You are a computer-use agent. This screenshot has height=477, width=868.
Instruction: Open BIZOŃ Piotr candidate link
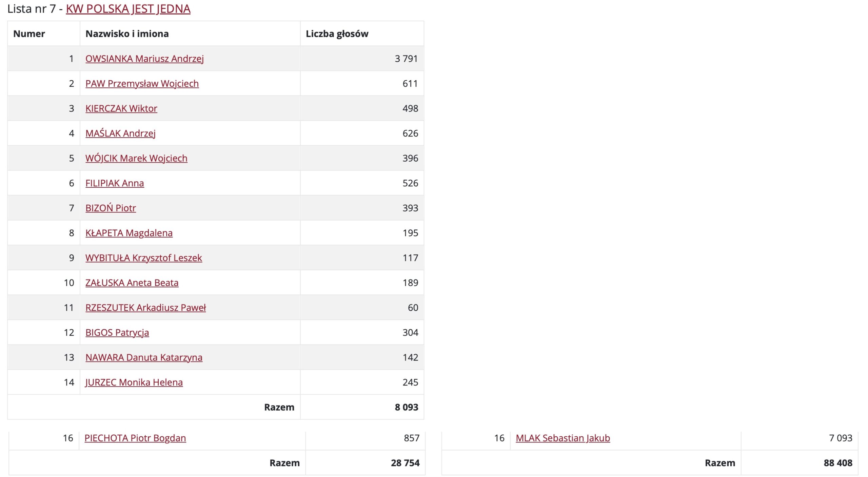111,208
